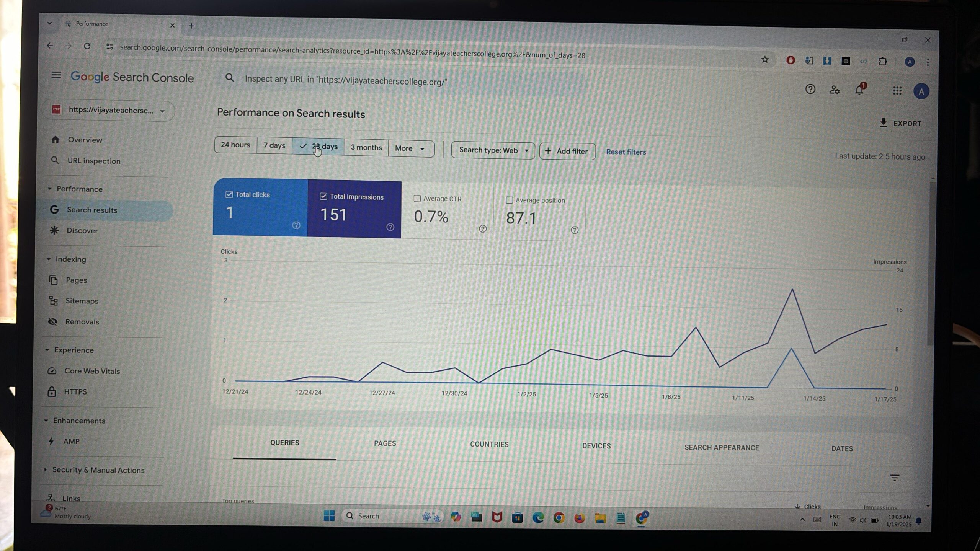The height and width of the screenshot is (551, 980).
Task: Select the 3 months date range
Action: tap(366, 147)
